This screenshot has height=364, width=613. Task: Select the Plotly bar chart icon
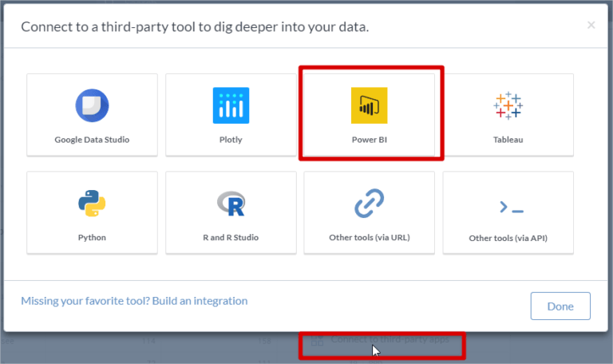pos(231,105)
